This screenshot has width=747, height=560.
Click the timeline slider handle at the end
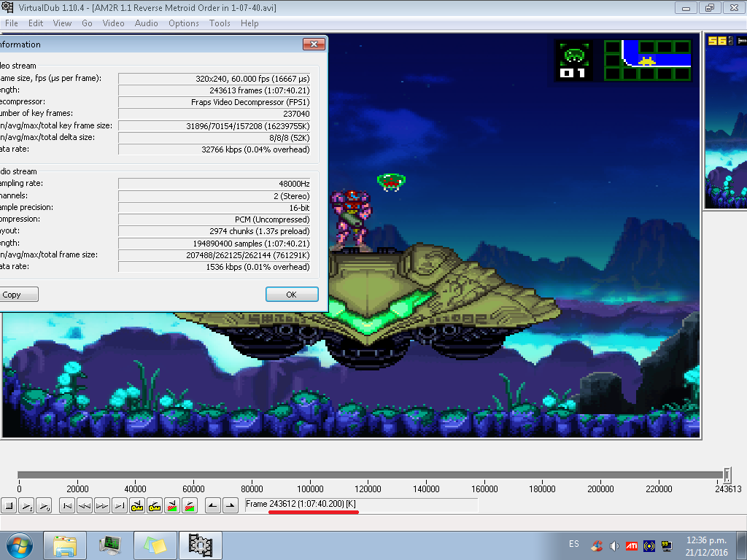click(x=727, y=475)
